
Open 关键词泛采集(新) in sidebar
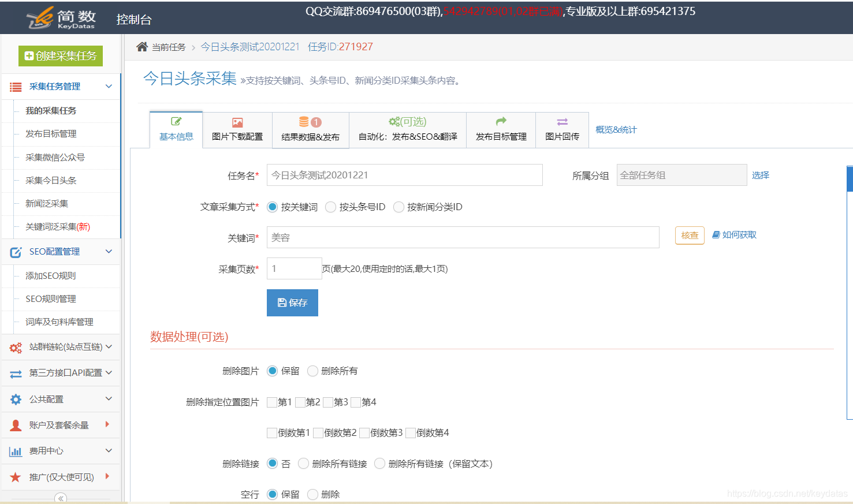(58, 227)
